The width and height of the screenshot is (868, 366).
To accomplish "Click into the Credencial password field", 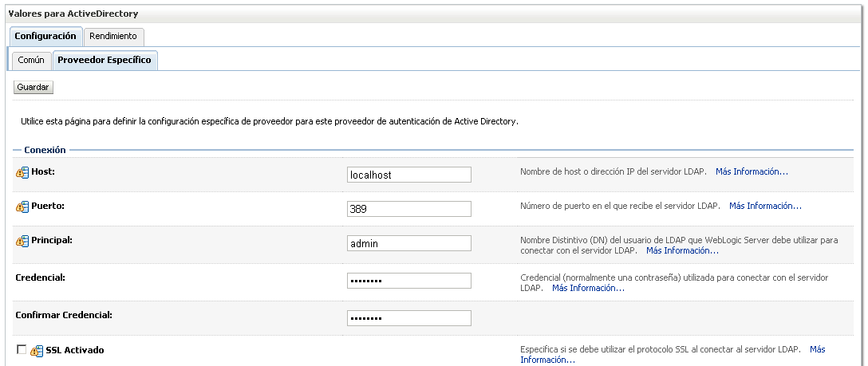I will click(409, 281).
